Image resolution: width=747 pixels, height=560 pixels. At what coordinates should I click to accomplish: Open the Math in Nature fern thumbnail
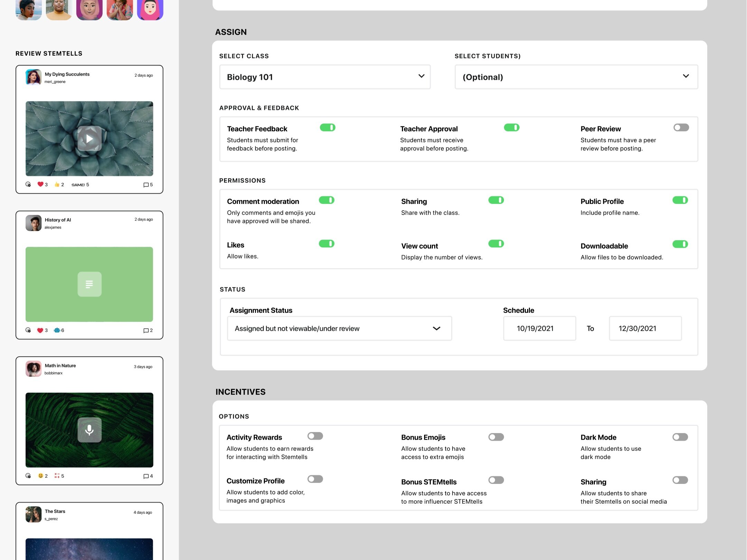90,430
